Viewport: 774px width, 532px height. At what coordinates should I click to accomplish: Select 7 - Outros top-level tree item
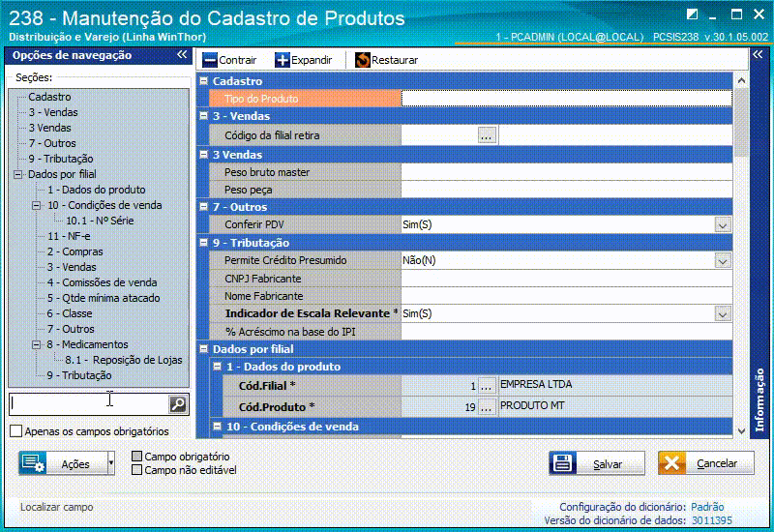(52, 143)
